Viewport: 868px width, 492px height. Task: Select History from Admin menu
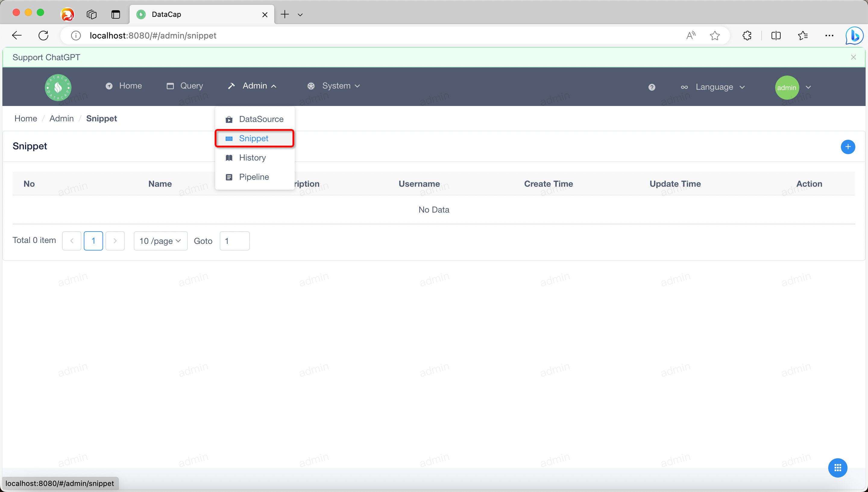click(x=255, y=157)
